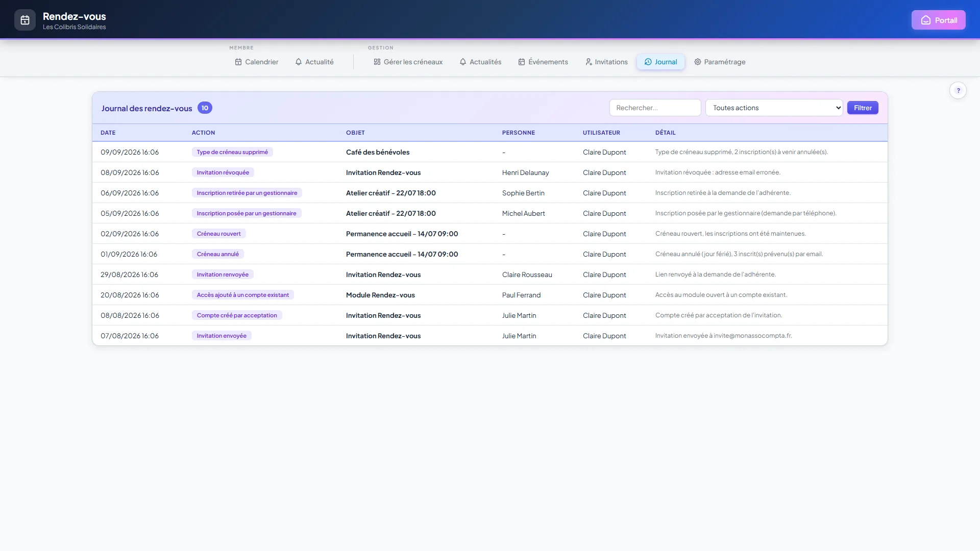Click Permanence accueil in the Créneau rouvert row
980x551 pixels.
tap(402, 234)
